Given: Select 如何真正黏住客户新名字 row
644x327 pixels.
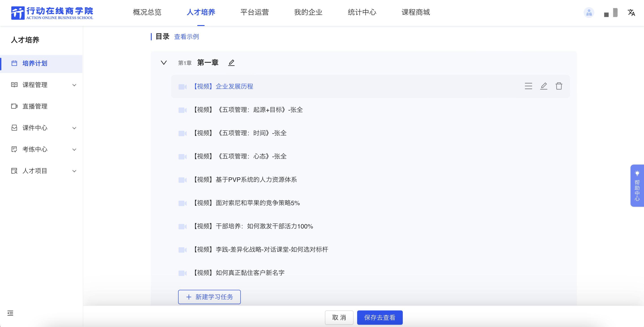Looking at the screenshot, I should [x=370, y=273].
